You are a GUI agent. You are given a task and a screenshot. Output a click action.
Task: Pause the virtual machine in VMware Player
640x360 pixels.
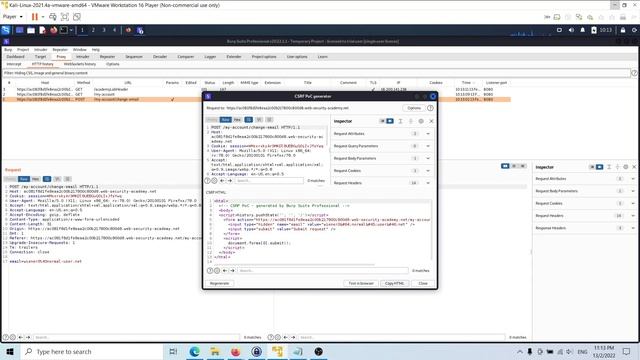35,17
